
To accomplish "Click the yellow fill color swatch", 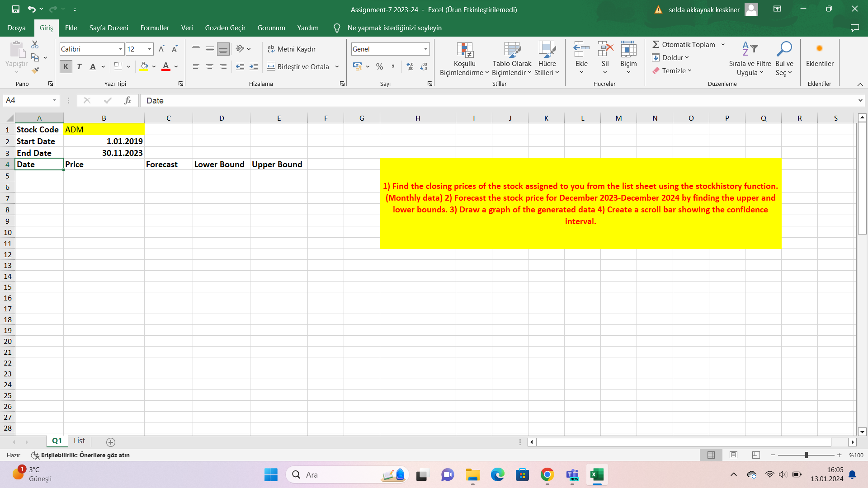I will tap(144, 67).
